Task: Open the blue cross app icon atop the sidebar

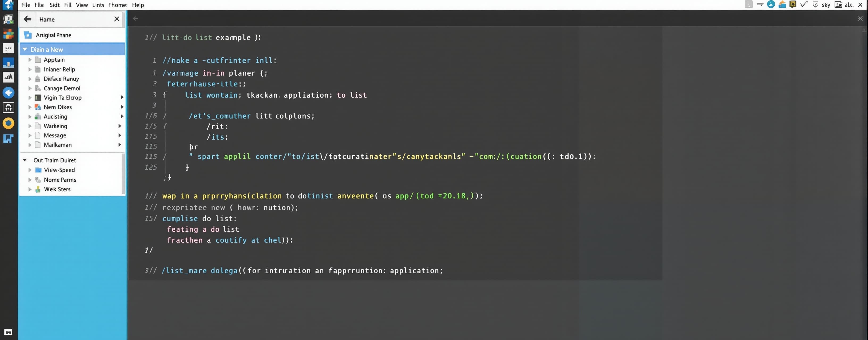Action: click(x=8, y=5)
